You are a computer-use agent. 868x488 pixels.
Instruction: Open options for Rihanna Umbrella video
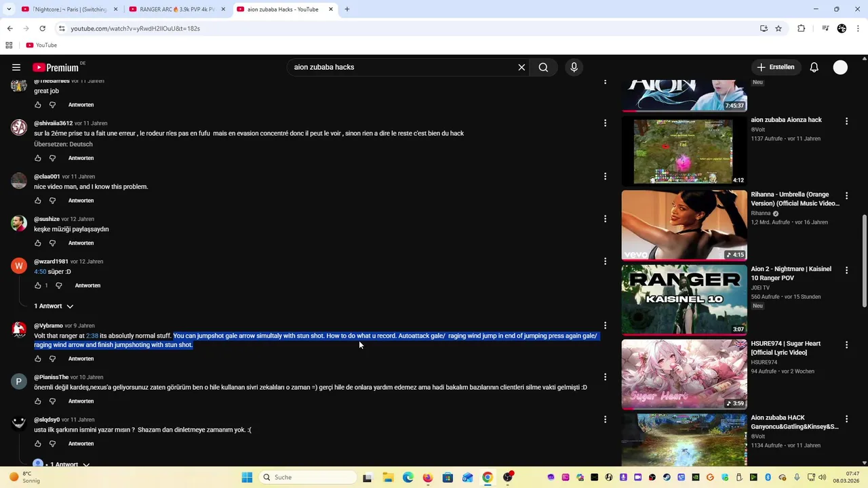tap(846, 195)
